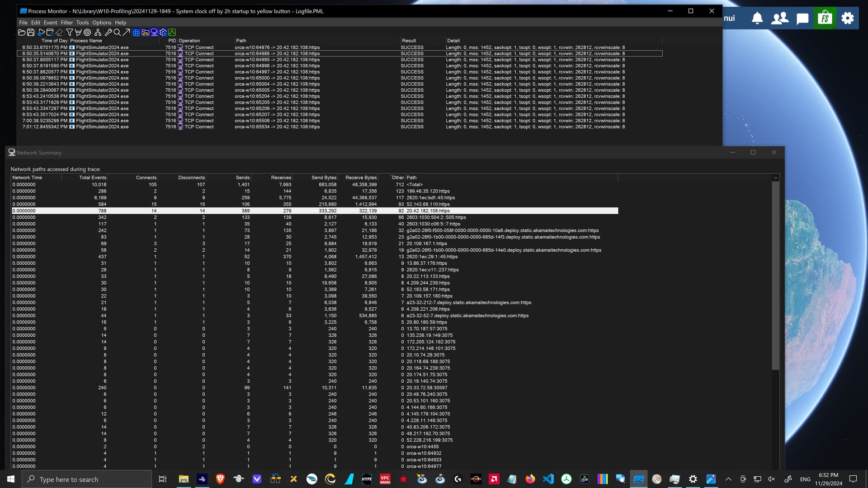The image size is (868, 488).
Task: Select the 20.33.72.58:30597 path row
Action: (315, 388)
